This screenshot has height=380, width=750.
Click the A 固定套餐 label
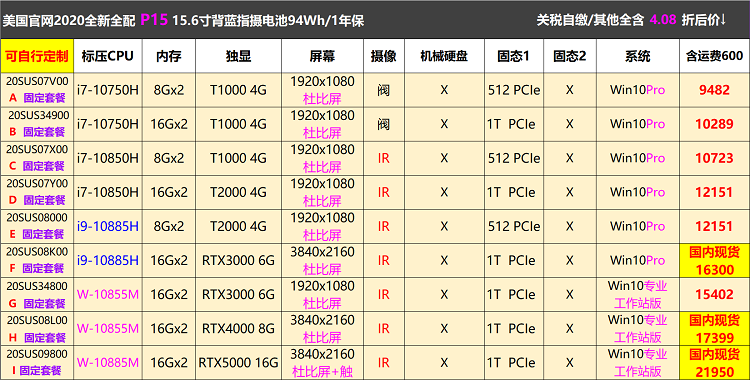coord(37,98)
